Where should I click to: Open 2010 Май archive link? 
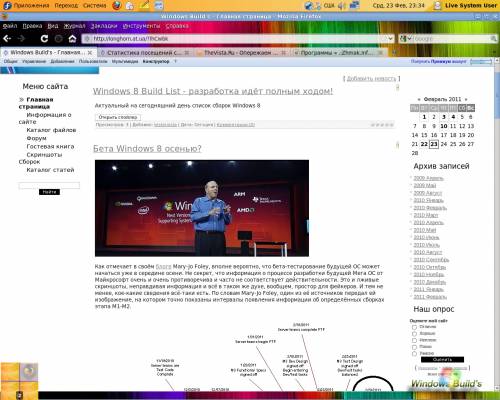425,230
